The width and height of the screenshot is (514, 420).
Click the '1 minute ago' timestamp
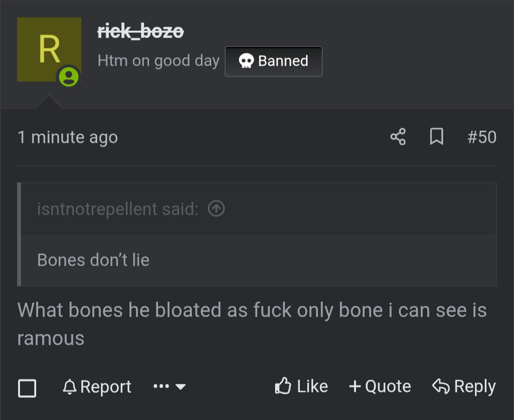click(x=68, y=137)
